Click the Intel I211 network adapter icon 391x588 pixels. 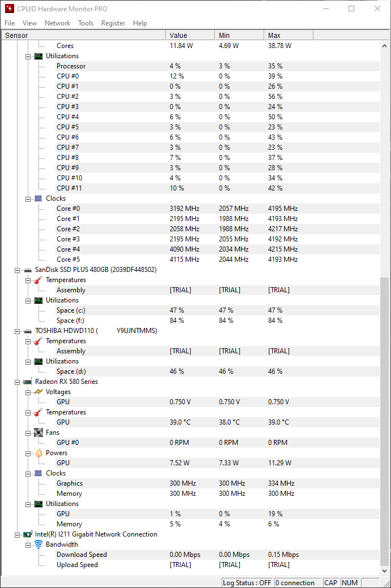pyautogui.click(x=27, y=534)
